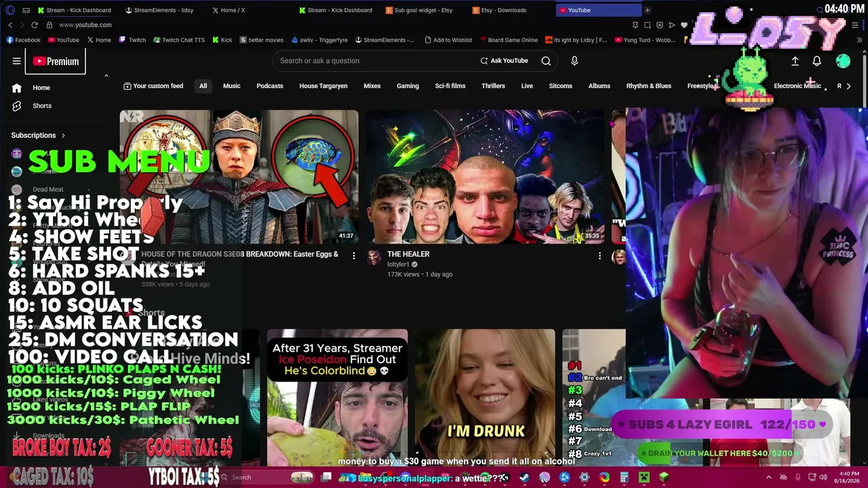Image resolution: width=868 pixels, height=488 pixels.
Task: Click the Windows taskbar search box
Action: click(264, 477)
